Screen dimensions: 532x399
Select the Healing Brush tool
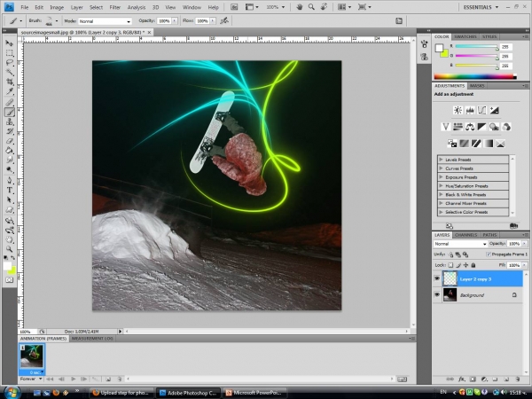9,103
